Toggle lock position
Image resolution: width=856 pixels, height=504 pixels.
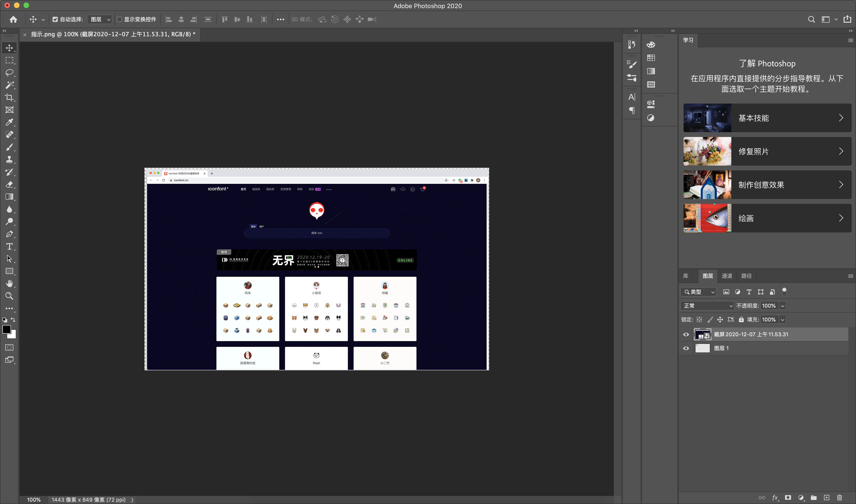720,320
